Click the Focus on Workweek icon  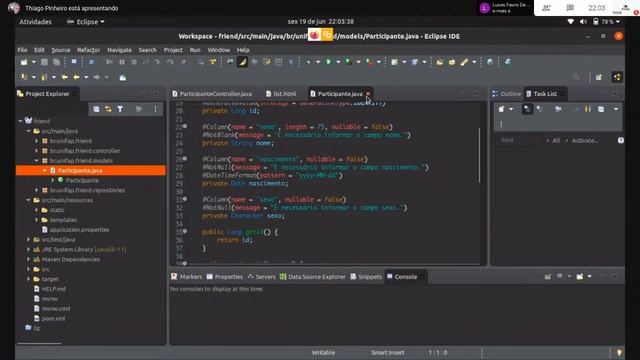pos(558,109)
